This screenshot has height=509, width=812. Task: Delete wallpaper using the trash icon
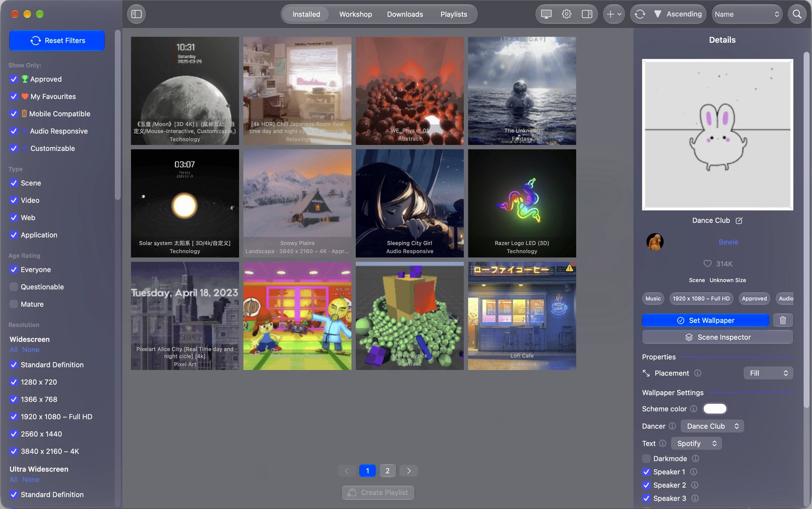pyautogui.click(x=783, y=320)
